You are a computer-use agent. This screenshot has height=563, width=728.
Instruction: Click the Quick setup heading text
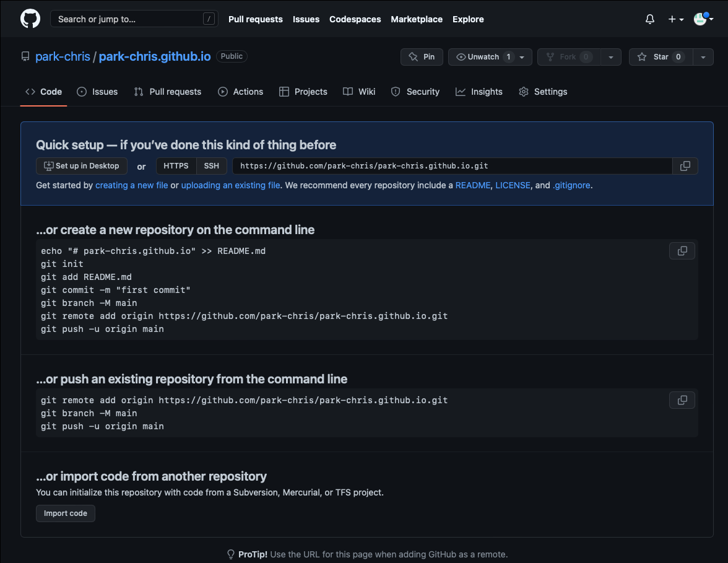pyautogui.click(x=186, y=145)
